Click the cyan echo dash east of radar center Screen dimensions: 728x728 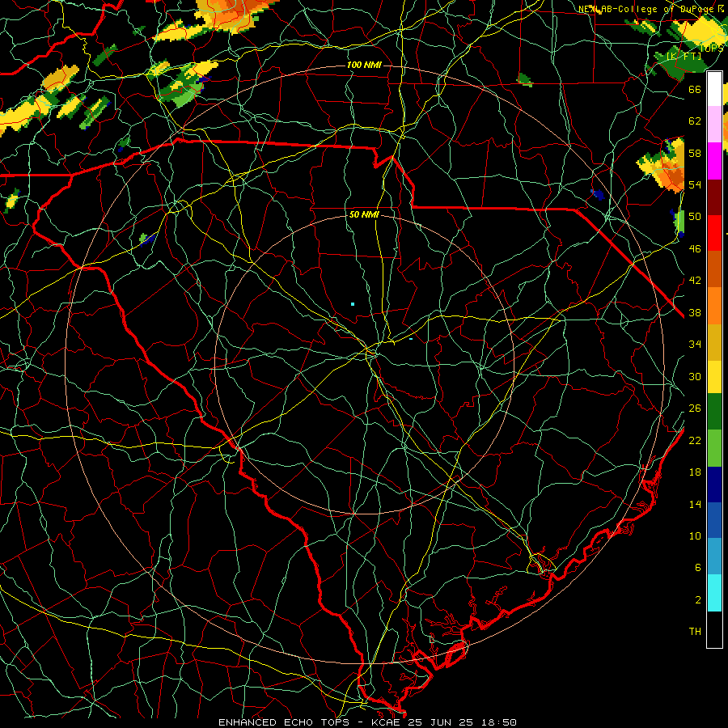click(x=411, y=339)
